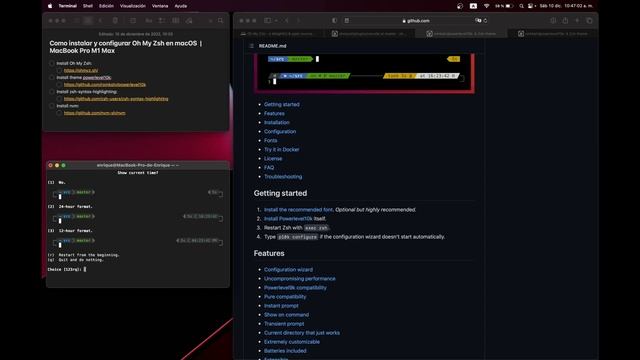Check the ohmyz.sh link item
The height and width of the screenshot is (360, 640).
click(x=60, y=70)
